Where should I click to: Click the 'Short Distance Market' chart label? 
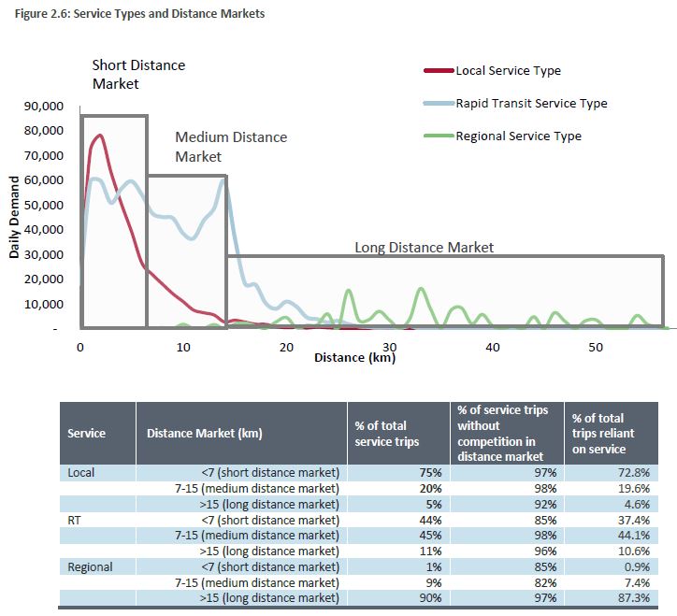(x=138, y=75)
